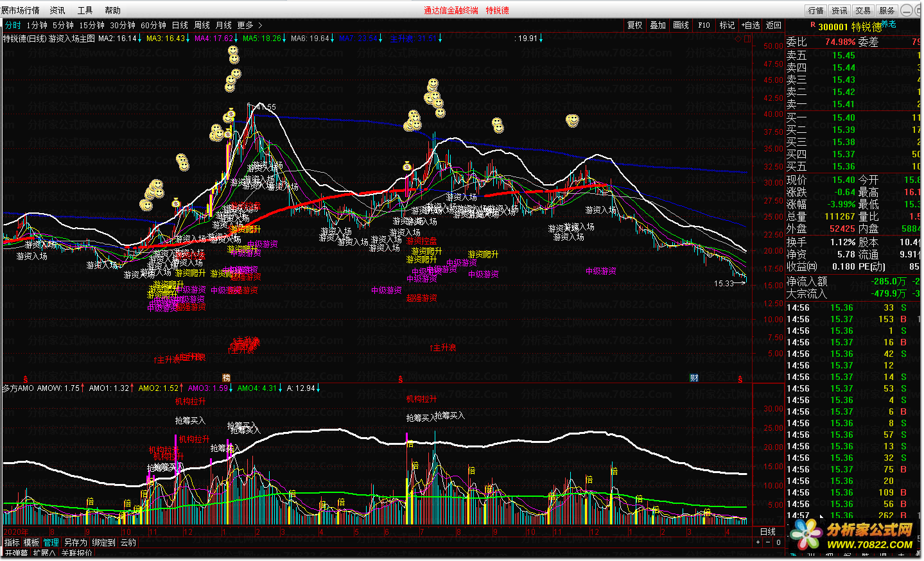
Task: Click the 另存为 save-as button
Action: click(75, 542)
